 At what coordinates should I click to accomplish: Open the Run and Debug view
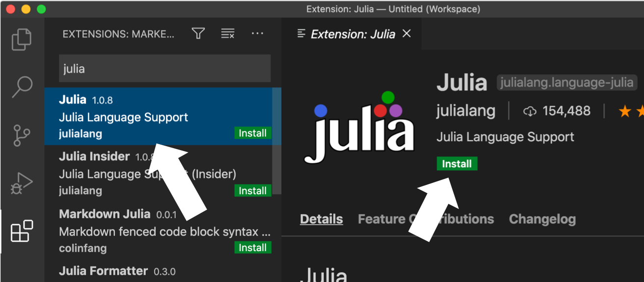(x=22, y=183)
